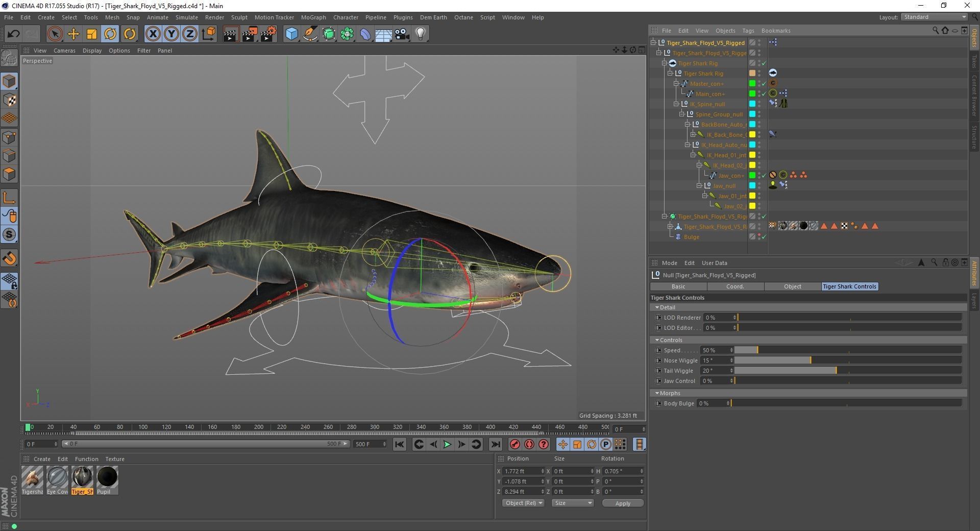The height and width of the screenshot is (531, 980).
Task: Enable Polygons mode
Action: coord(10,174)
